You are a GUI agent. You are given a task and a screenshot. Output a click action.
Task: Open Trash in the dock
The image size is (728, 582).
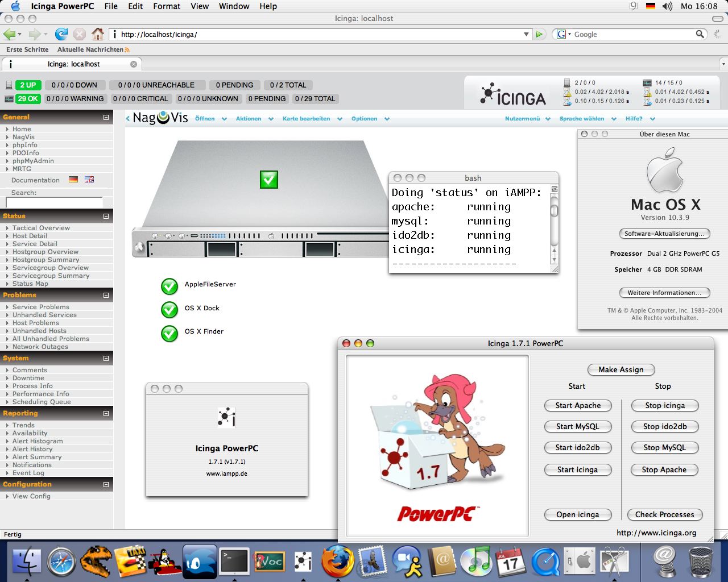pyautogui.click(x=701, y=562)
